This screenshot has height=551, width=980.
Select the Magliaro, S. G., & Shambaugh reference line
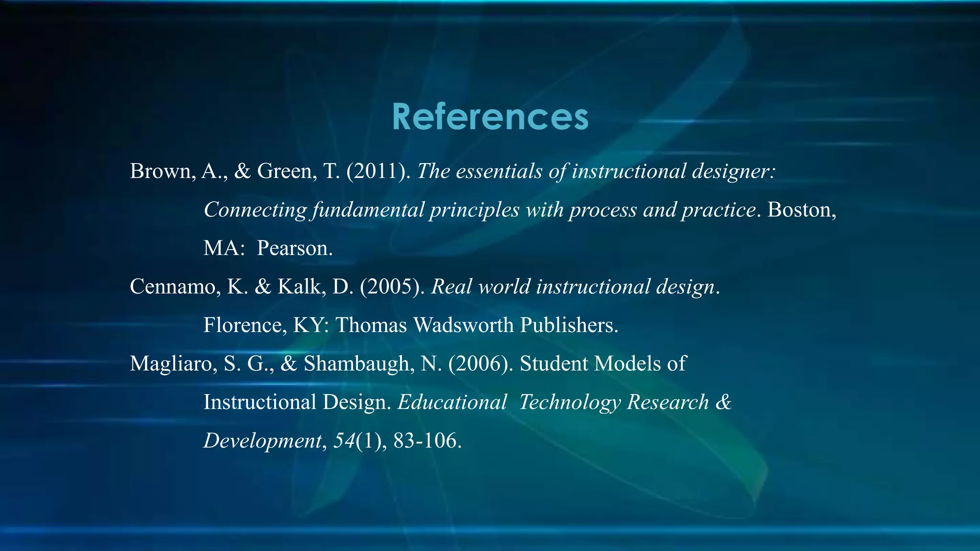[x=408, y=364]
